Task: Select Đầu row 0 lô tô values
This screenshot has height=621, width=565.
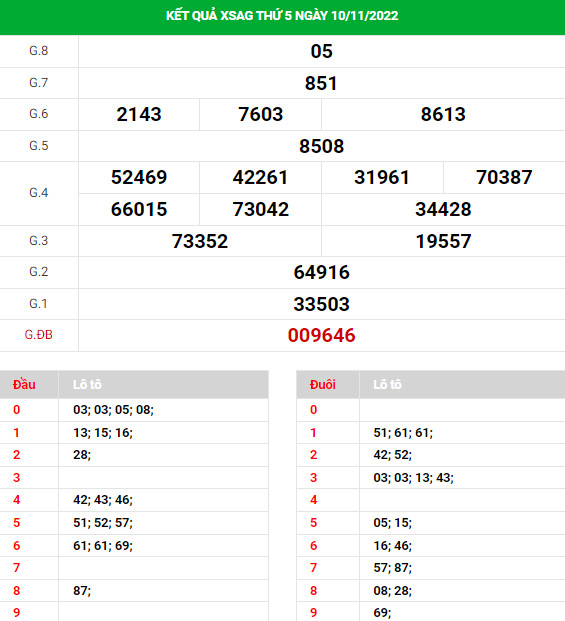Action: point(113,410)
